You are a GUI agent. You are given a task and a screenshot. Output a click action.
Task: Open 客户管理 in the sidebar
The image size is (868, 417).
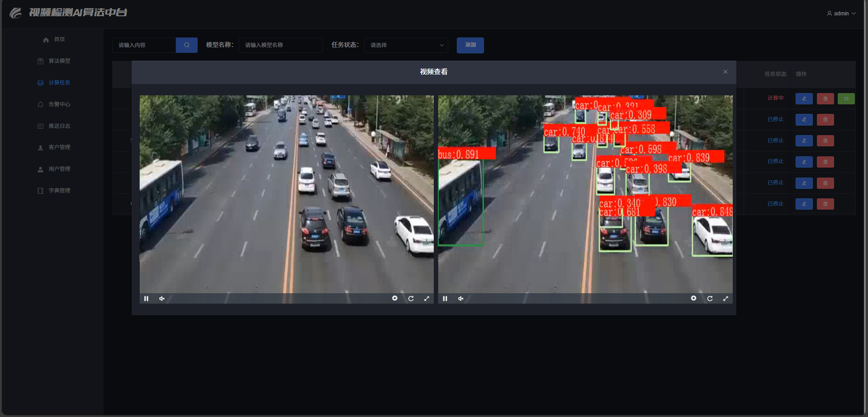[53, 147]
